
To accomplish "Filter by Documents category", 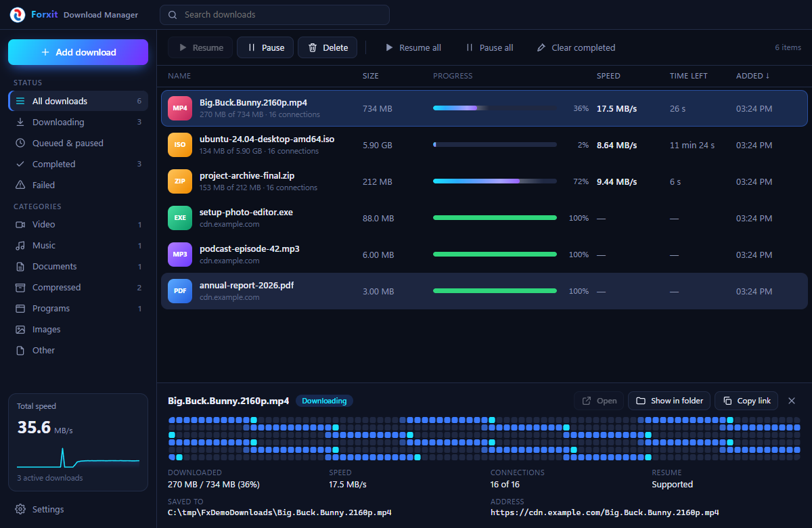I will click(78, 266).
